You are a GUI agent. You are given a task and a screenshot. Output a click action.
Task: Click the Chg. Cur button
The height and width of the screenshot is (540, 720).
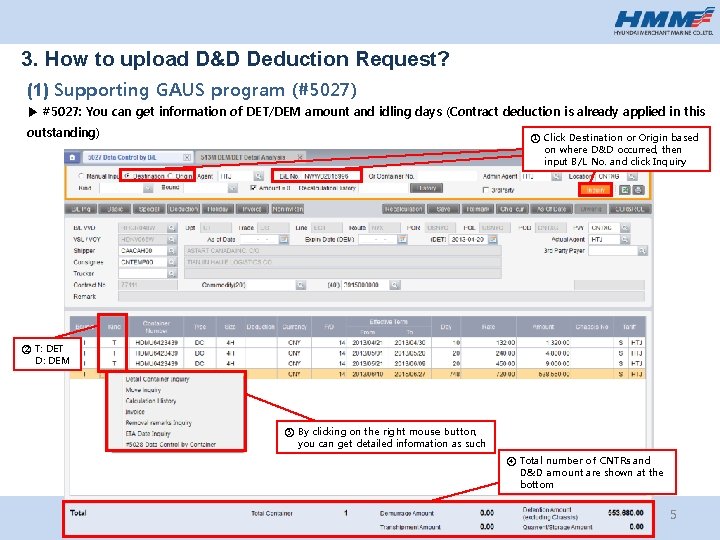(512, 209)
